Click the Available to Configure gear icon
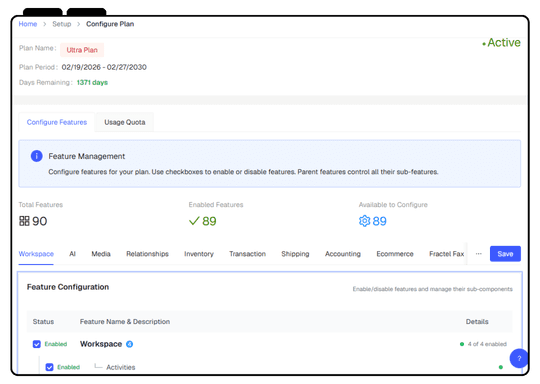Image resolution: width=540 pixels, height=384 pixels. [x=364, y=221]
